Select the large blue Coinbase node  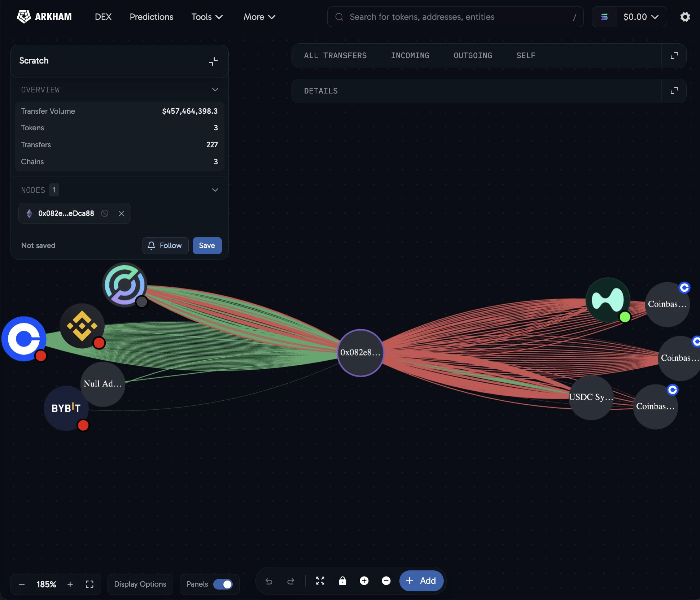24,339
